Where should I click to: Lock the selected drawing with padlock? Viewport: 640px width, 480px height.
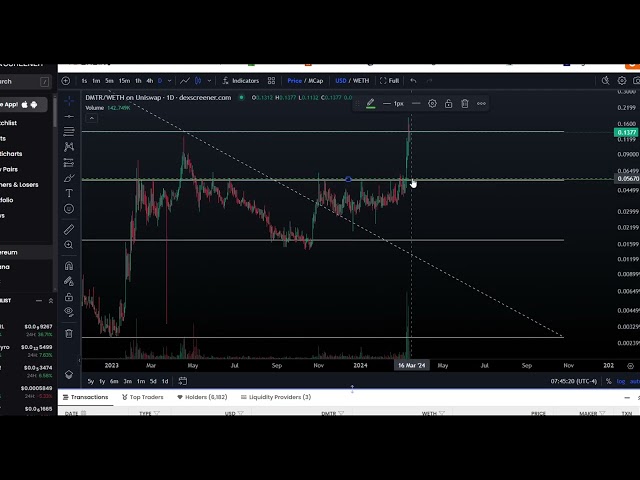click(x=448, y=103)
